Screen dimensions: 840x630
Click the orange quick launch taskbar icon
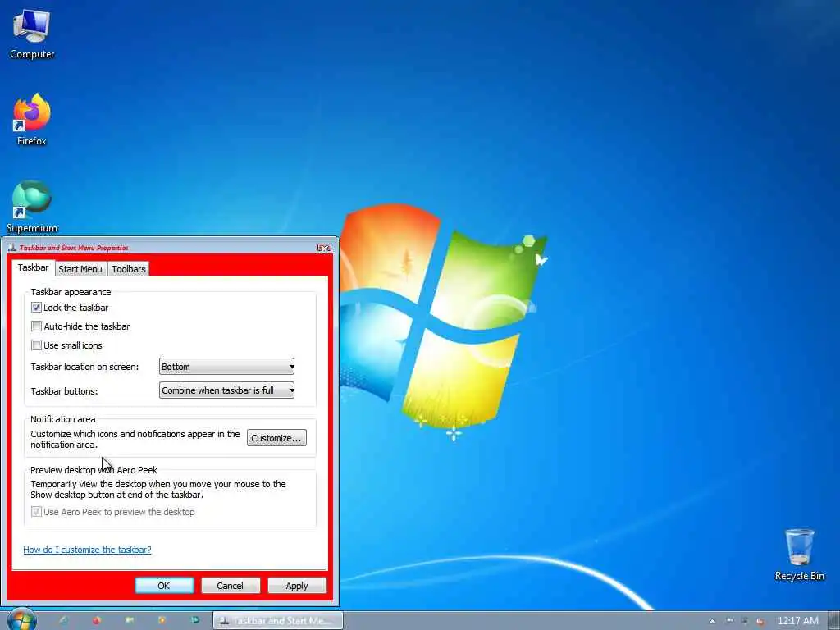(x=162, y=620)
